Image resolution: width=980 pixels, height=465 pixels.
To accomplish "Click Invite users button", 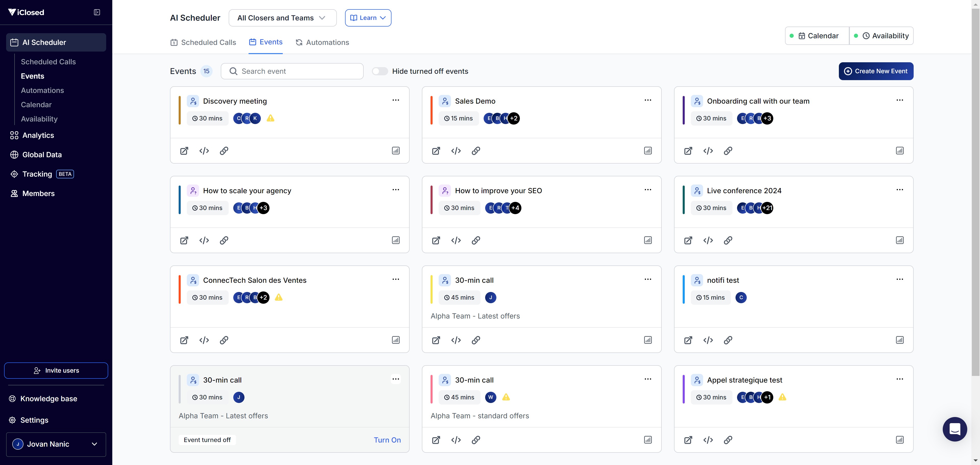I will pyautogui.click(x=56, y=370).
